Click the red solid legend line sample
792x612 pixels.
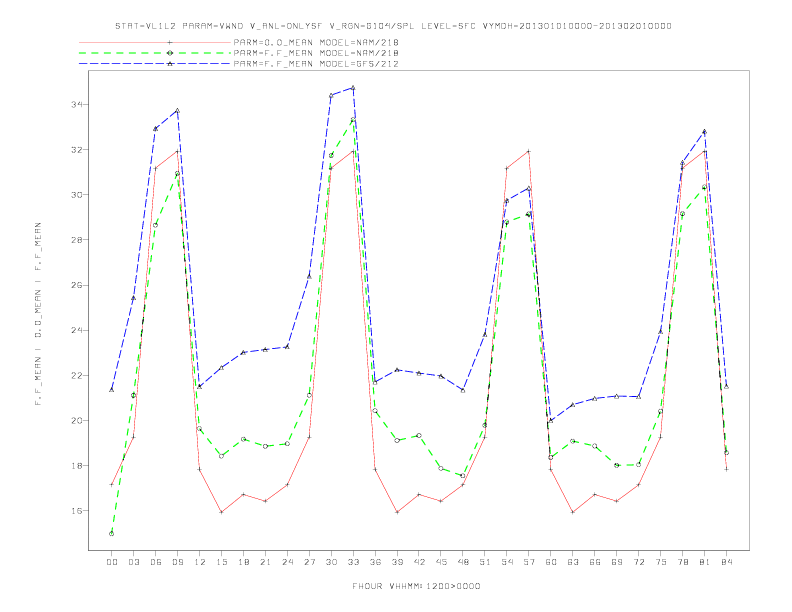click(155, 42)
